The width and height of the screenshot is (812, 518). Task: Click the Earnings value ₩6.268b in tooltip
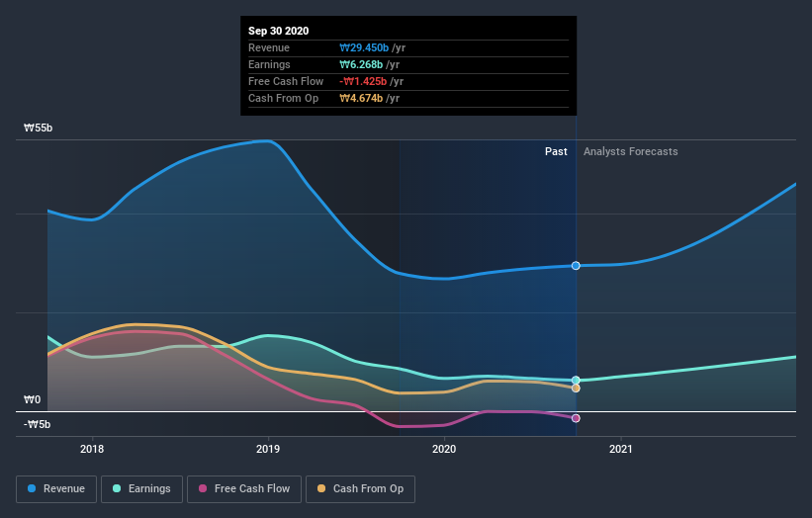coord(361,64)
